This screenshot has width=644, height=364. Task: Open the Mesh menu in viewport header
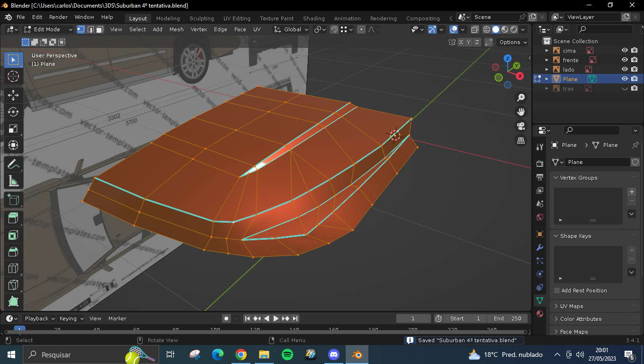(x=176, y=29)
